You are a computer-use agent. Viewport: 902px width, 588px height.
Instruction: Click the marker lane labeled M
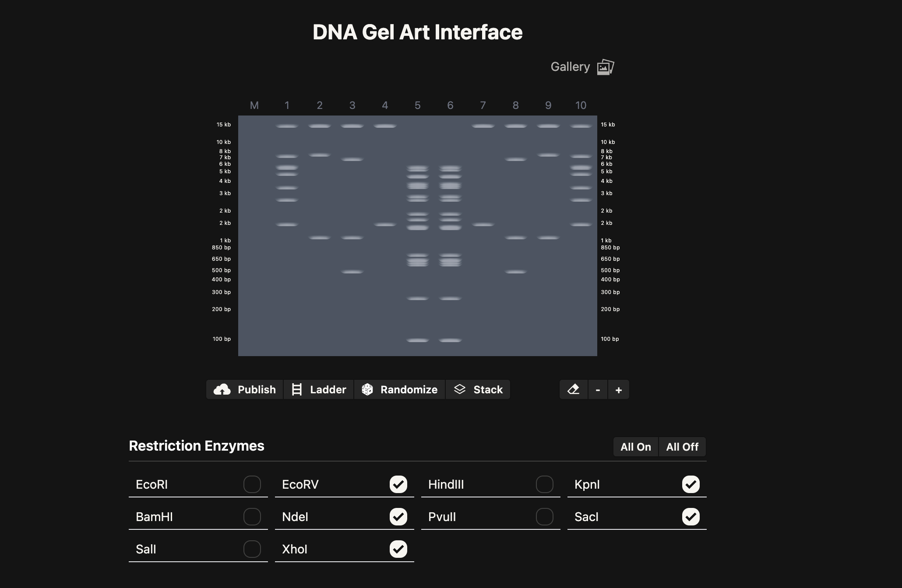[255, 105]
